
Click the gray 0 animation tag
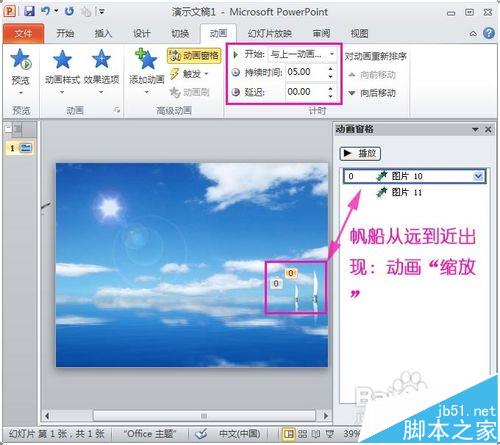click(276, 283)
